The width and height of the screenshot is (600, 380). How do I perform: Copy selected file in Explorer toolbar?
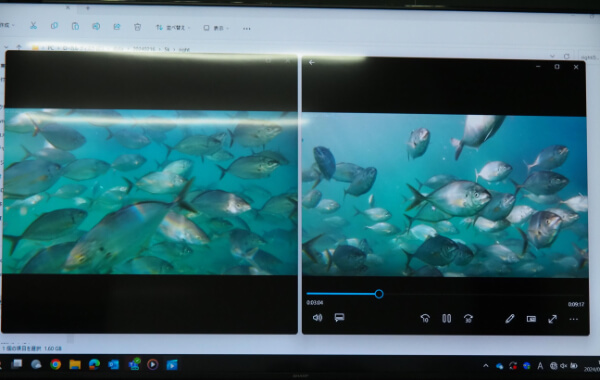54,26
